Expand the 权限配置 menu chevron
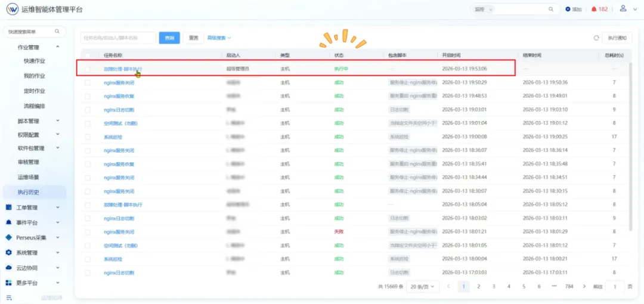 coord(57,134)
